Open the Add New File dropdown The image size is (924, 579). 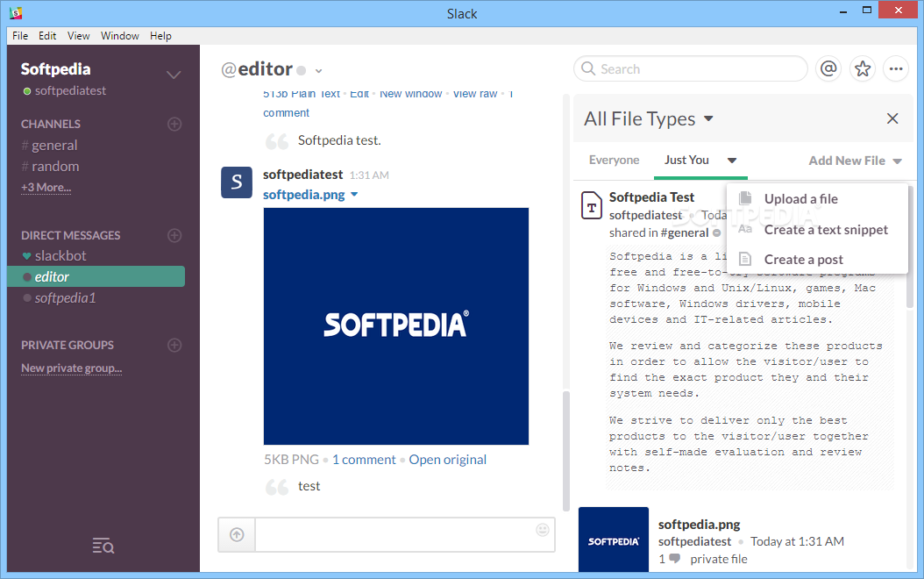point(855,161)
